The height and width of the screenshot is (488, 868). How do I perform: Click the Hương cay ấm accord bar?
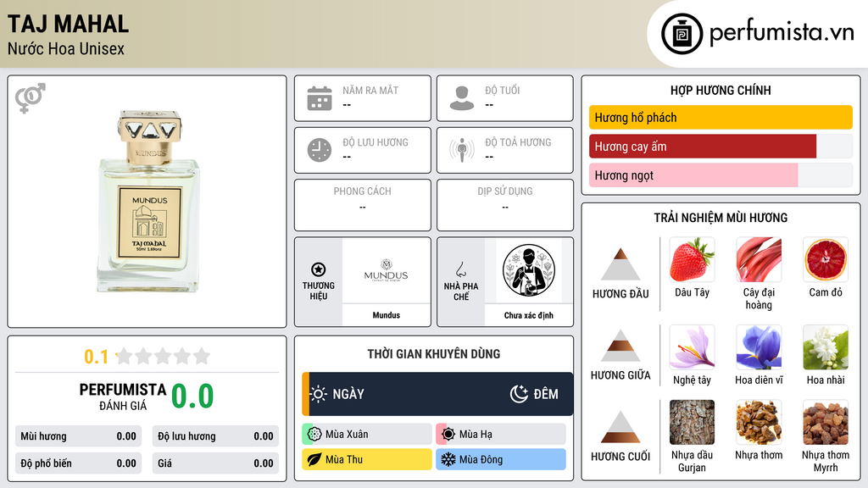(x=721, y=146)
